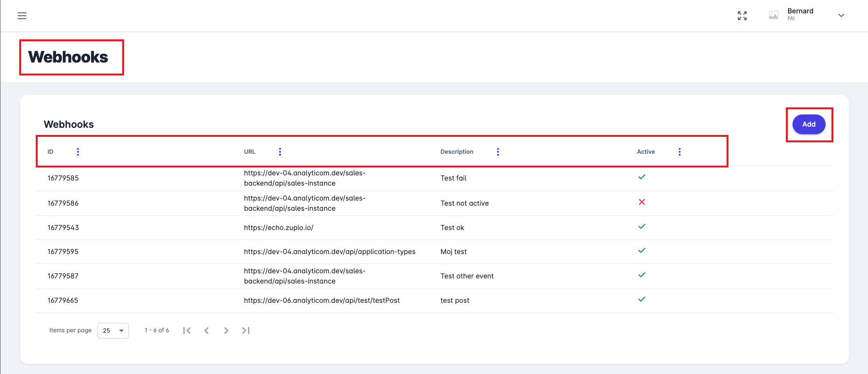Click the Add webhook button
868x374 pixels.
tap(809, 124)
